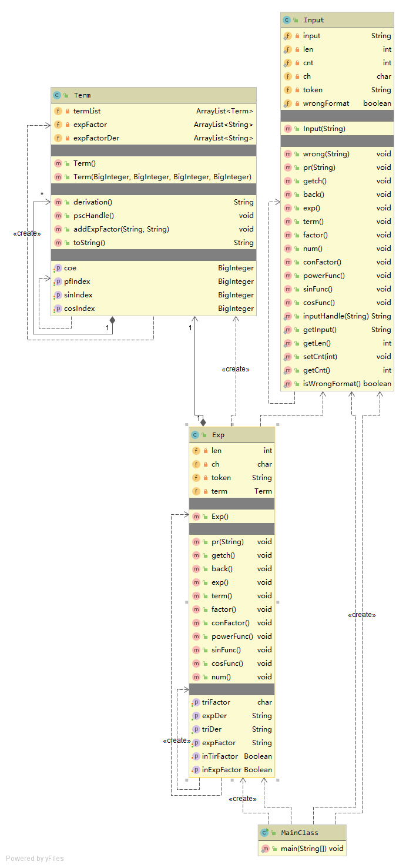Click the class icon next to Term header
Screen dimensions: 406x868
[57, 95]
